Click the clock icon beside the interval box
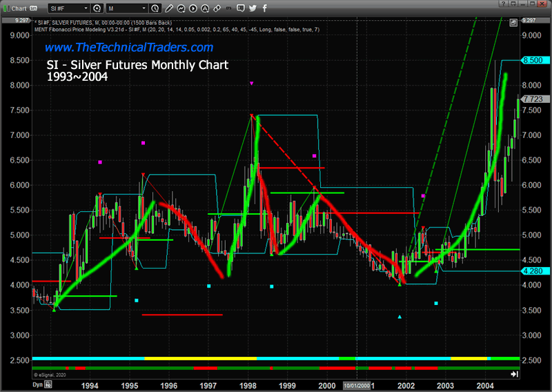This screenshot has width=552, height=392. tap(155, 8)
